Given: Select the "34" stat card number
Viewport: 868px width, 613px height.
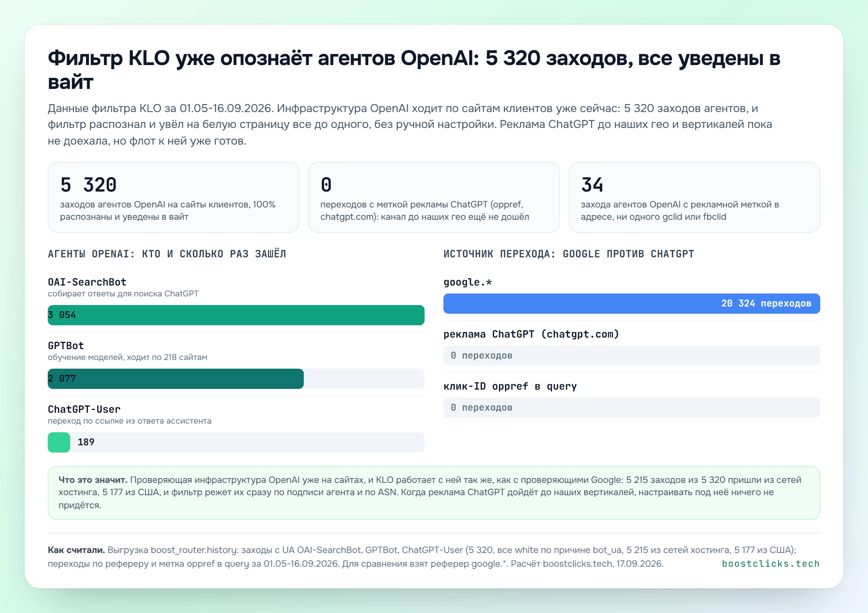Looking at the screenshot, I should coord(592,185).
